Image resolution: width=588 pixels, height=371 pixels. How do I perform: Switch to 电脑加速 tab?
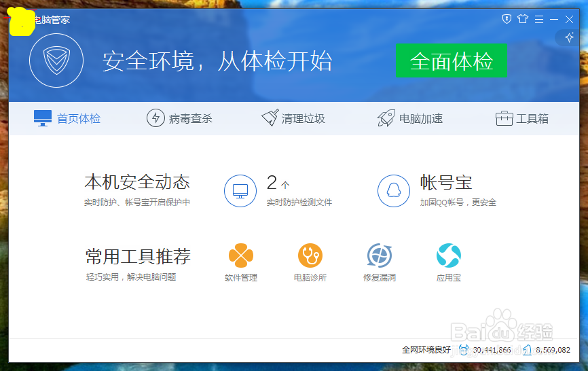[x=410, y=118]
